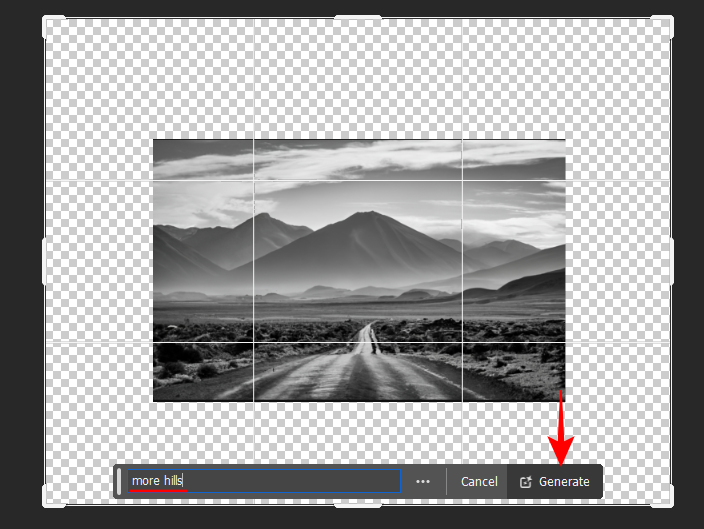Screen dimensions: 704x529
Task: Click the Generate button
Action: point(554,482)
